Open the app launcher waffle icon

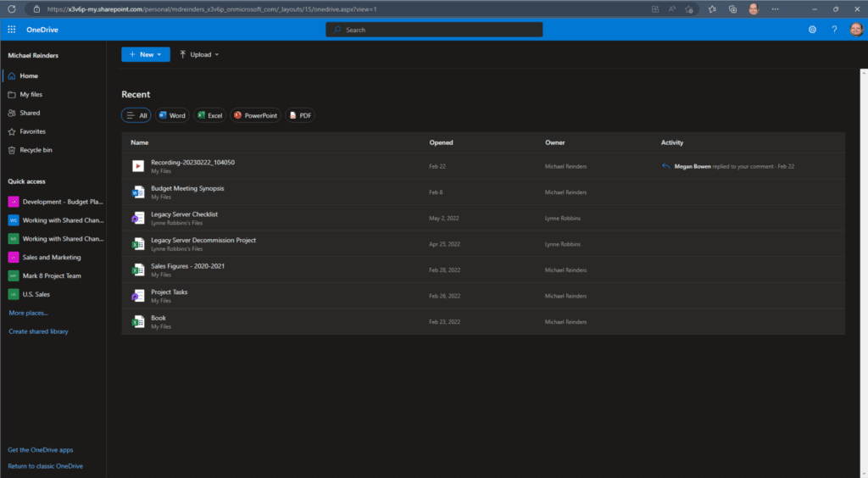[12, 30]
